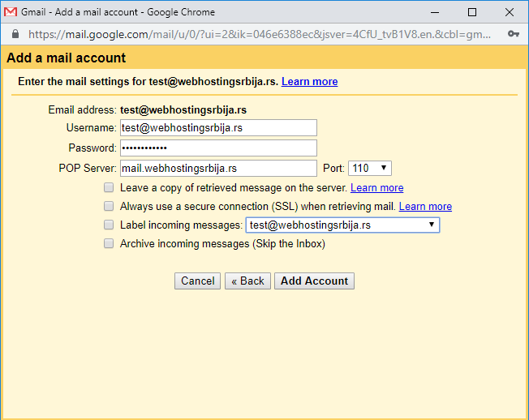The height and width of the screenshot is (420, 529).
Task: Close the Add a mail account window
Action: coord(510,12)
